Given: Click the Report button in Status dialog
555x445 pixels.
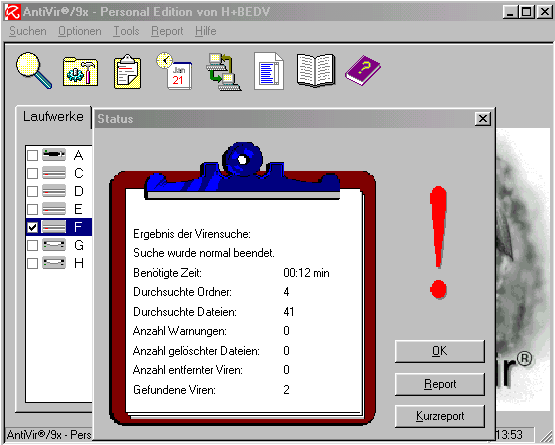Looking at the screenshot, I should (x=440, y=384).
